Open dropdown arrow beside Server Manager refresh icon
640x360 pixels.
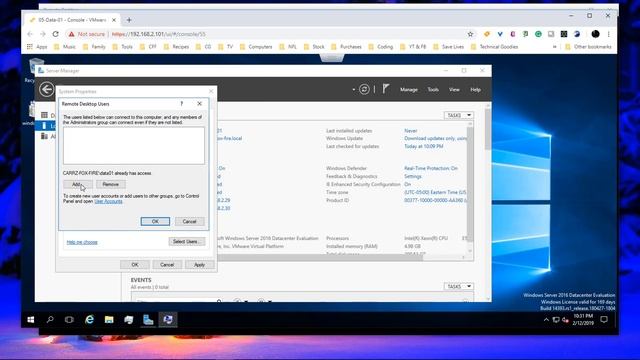pyautogui.click(x=353, y=89)
